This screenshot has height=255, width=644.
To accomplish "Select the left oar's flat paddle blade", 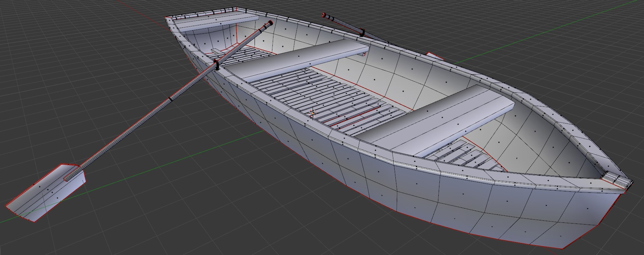I will tap(46, 193).
